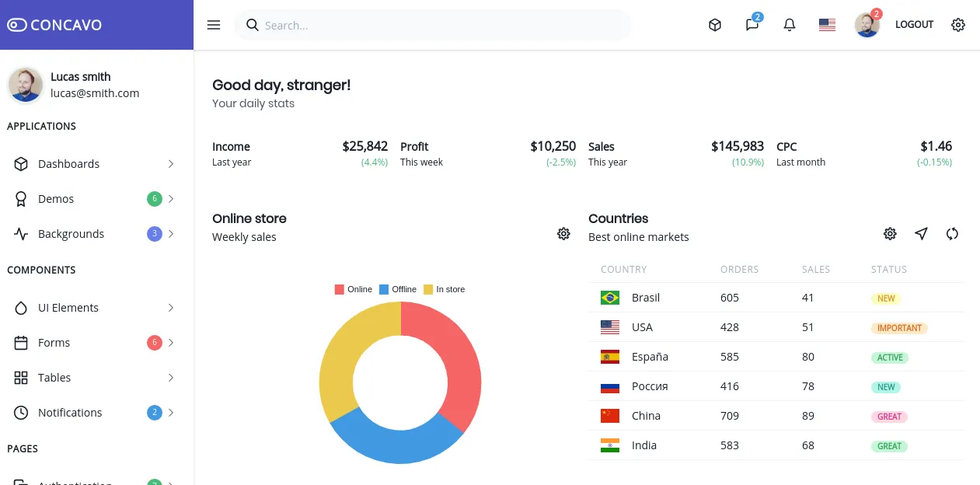Open the Countries panel settings gear
980x485 pixels.
click(890, 234)
